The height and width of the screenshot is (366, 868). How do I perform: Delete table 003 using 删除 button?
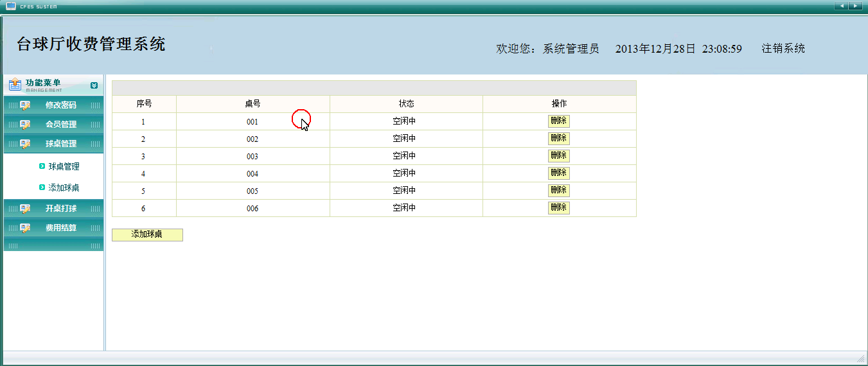pos(559,155)
